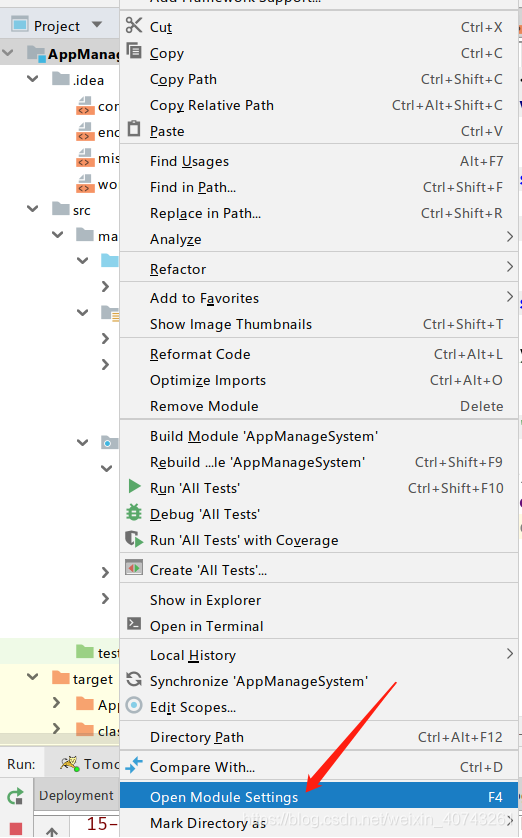The height and width of the screenshot is (838, 522).
Task: Collapse the 'ma' folder under src
Action: 58,235
